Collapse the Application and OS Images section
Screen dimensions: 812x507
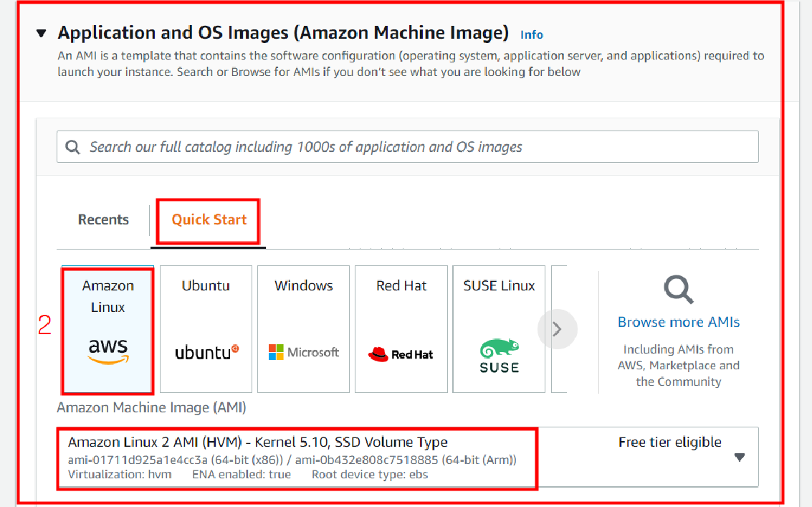tap(42, 34)
